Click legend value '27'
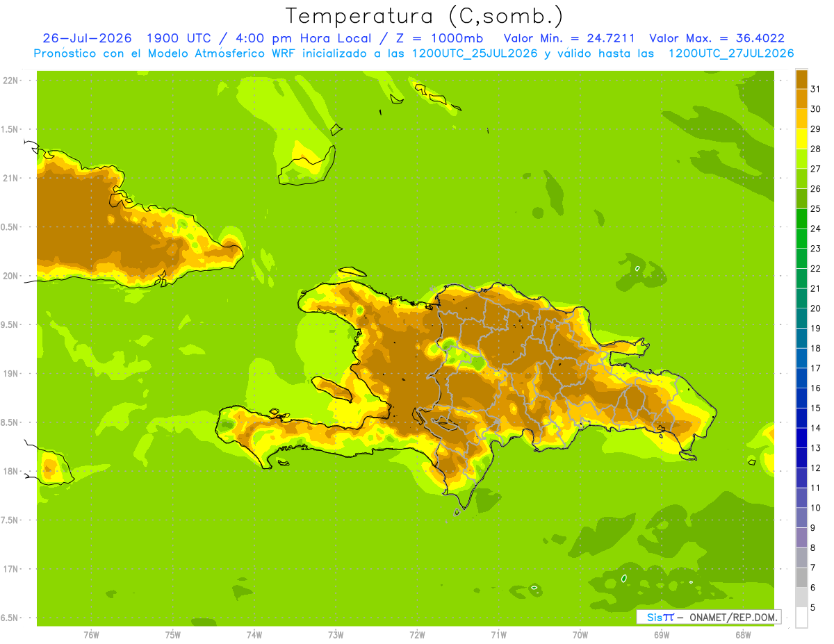This screenshot has height=644, width=834. pyautogui.click(x=815, y=169)
